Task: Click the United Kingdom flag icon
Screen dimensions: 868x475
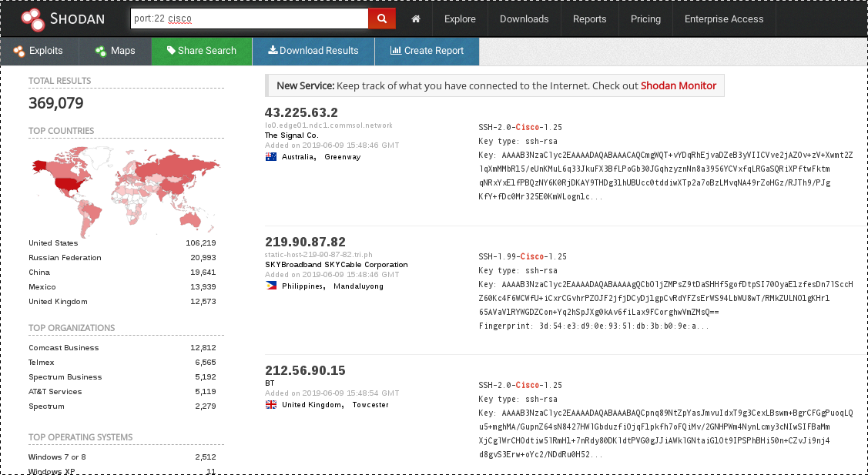Action: click(x=271, y=405)
